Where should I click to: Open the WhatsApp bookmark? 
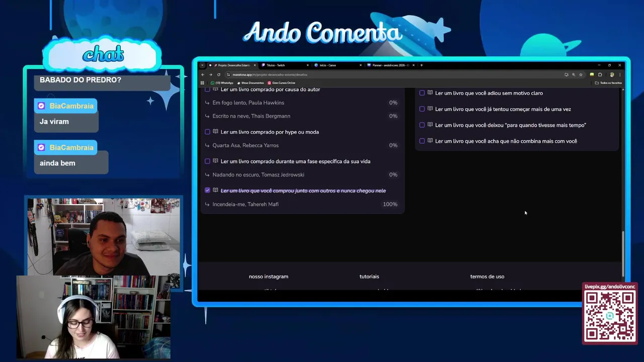pyautogui.click(x=222, y=83)
